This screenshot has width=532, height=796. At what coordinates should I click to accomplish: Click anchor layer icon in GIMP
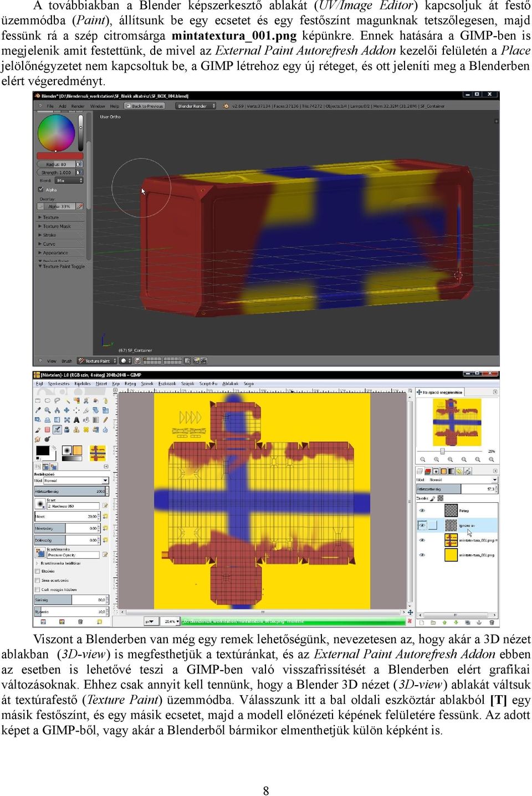[479, 623]
